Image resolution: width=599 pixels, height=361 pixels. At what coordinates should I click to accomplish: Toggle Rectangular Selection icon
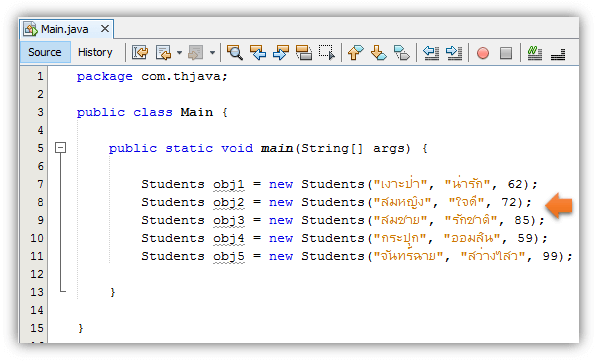click(327, 52)
